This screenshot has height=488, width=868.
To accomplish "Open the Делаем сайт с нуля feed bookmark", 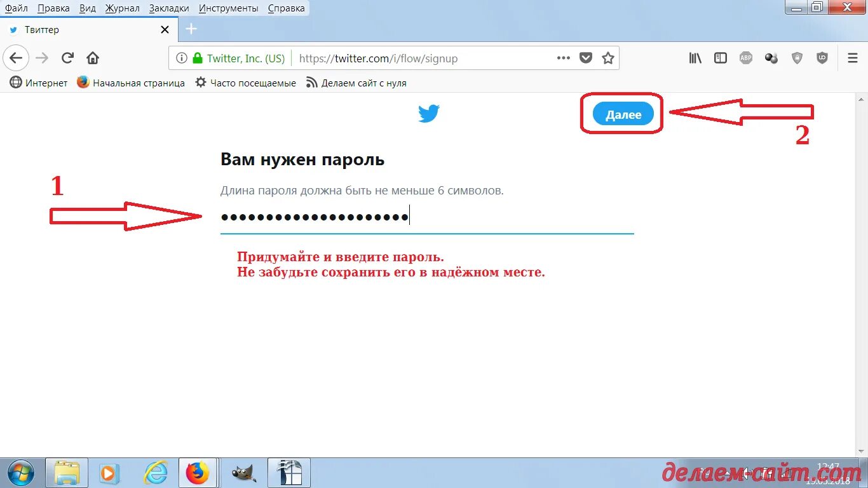I will pos(356,83).
